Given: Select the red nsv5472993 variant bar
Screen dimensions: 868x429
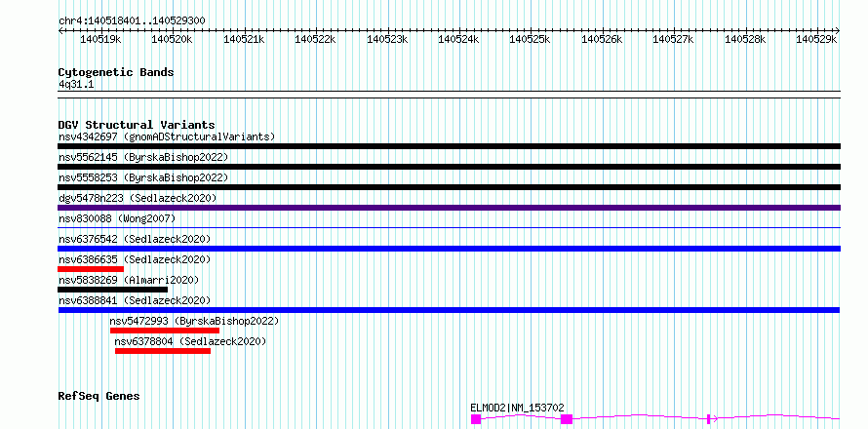Looking at the screenshot, I should coord(165,331).
